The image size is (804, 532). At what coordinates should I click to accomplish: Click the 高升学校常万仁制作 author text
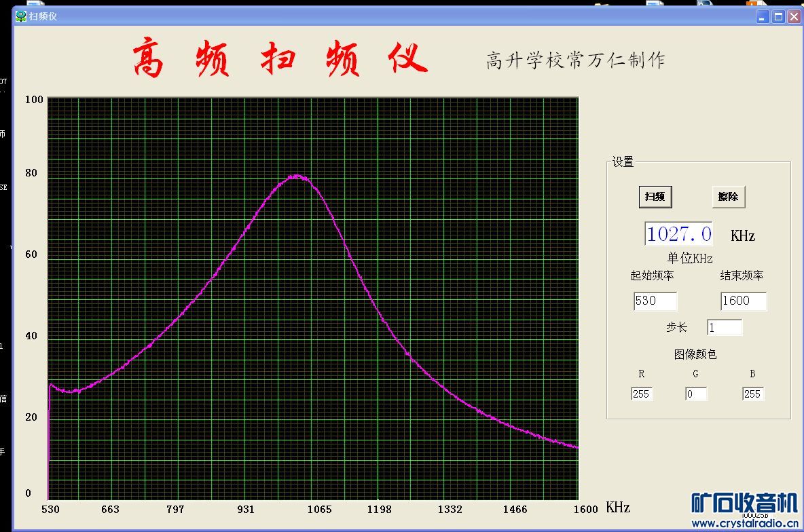[575, 60]
